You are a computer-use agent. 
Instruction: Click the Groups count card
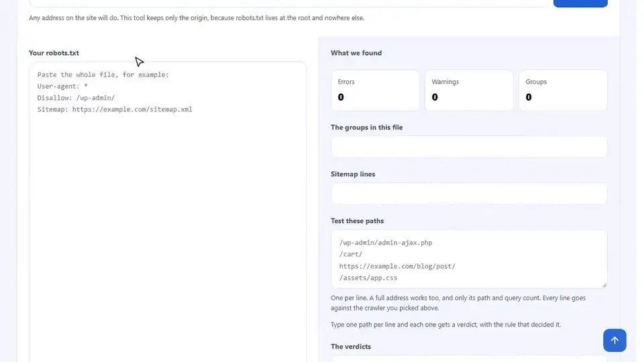click(x=563, y=90)
